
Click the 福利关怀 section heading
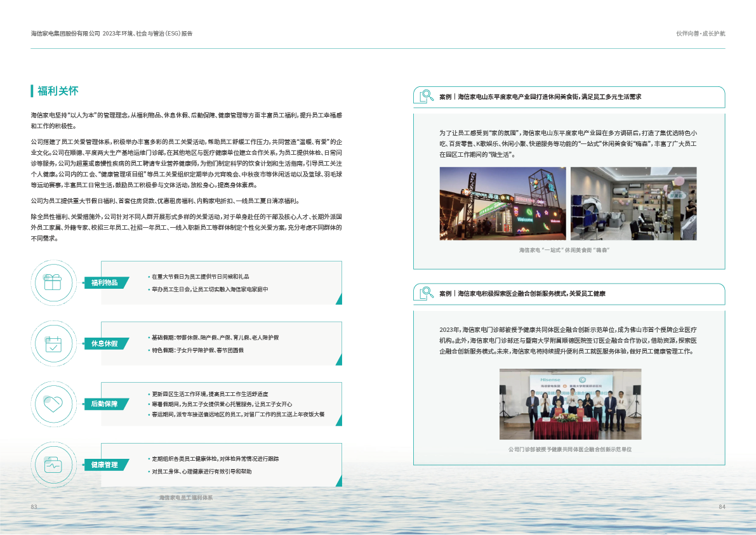pos(58,91)
